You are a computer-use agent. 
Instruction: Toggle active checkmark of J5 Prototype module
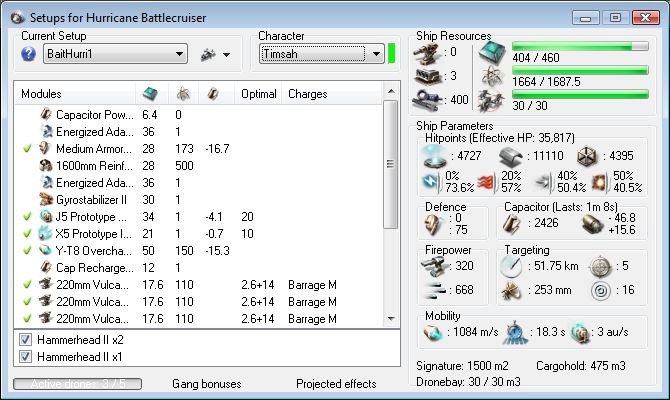tap(27, 217)
